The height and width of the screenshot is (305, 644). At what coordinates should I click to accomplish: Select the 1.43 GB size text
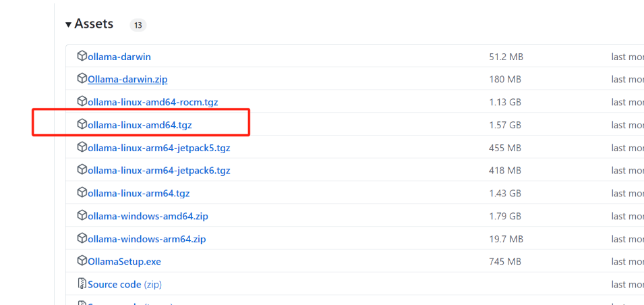click(x=505, y=193)
